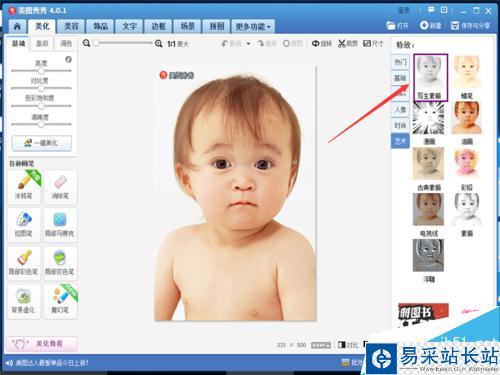Click the 撤销 undo button
Image resolution: width=500 pixels, height=375 pixels.
coord(231,44)
